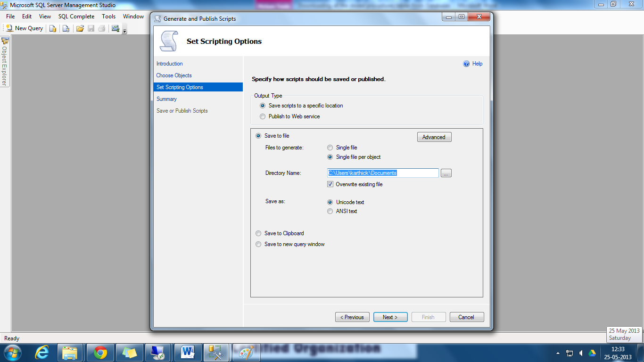Go to the Introduction wizard step
The height and width of the screenshot is (362, 644).
[170, 64]
